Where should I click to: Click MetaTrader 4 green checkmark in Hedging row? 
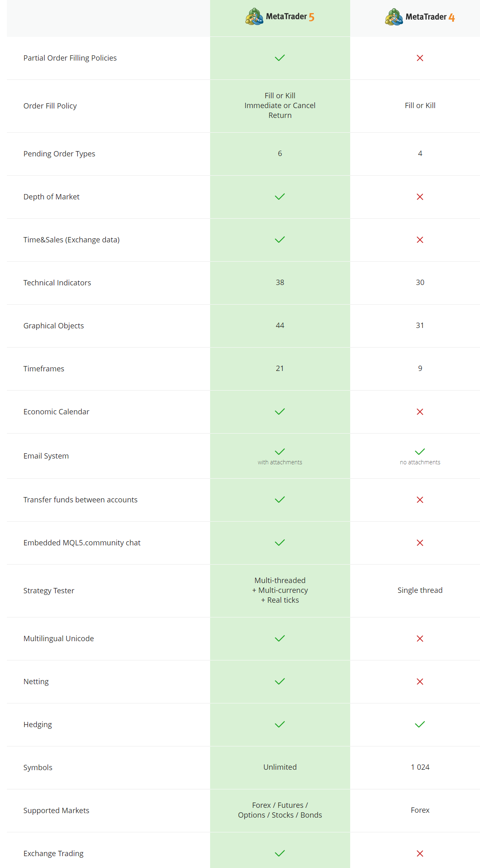(420, 725)
